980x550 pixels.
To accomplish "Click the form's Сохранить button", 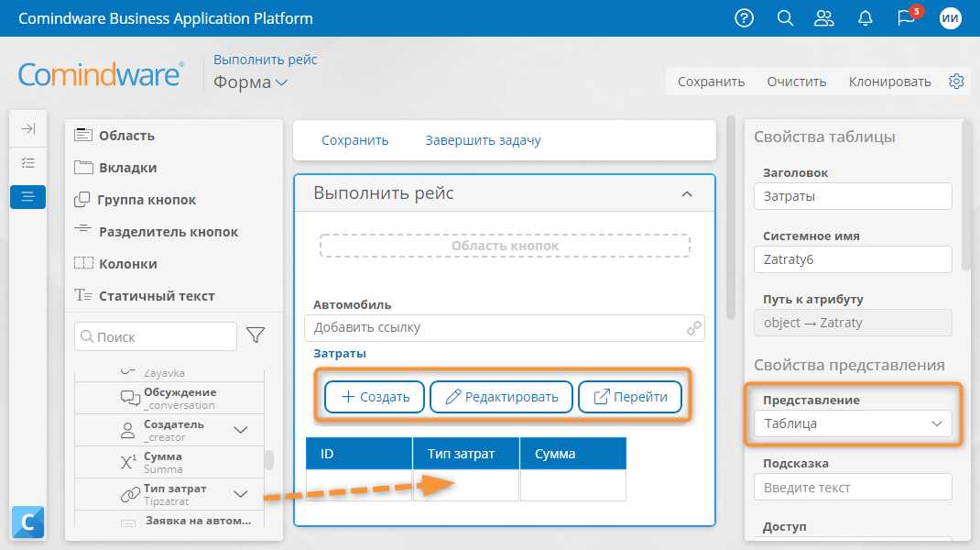I will tap(355, 140).
